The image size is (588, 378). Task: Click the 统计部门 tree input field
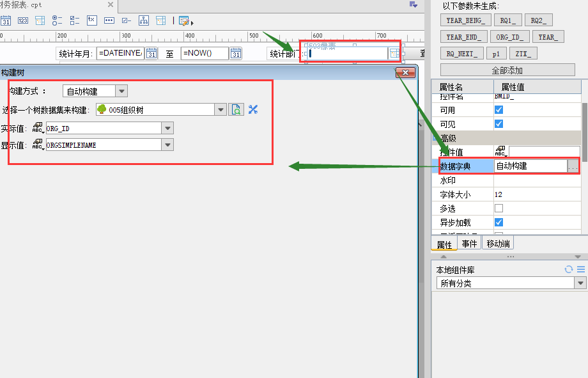(x=348, y=54)
